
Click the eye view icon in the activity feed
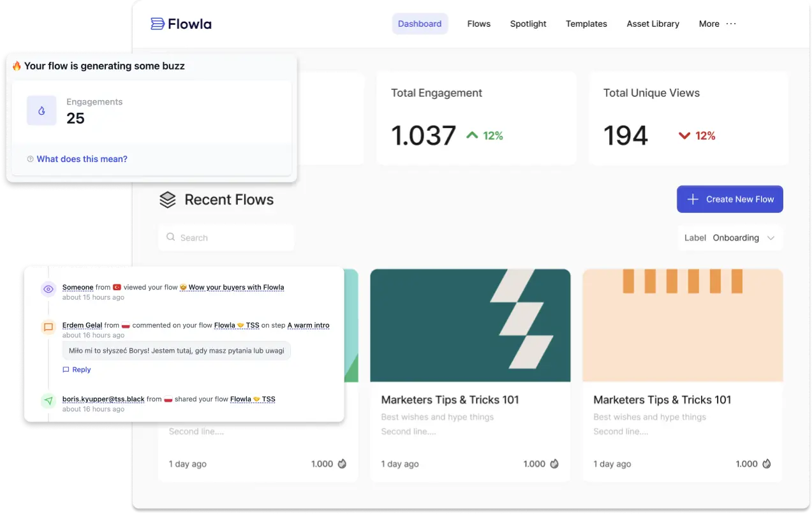coord(48,290)
